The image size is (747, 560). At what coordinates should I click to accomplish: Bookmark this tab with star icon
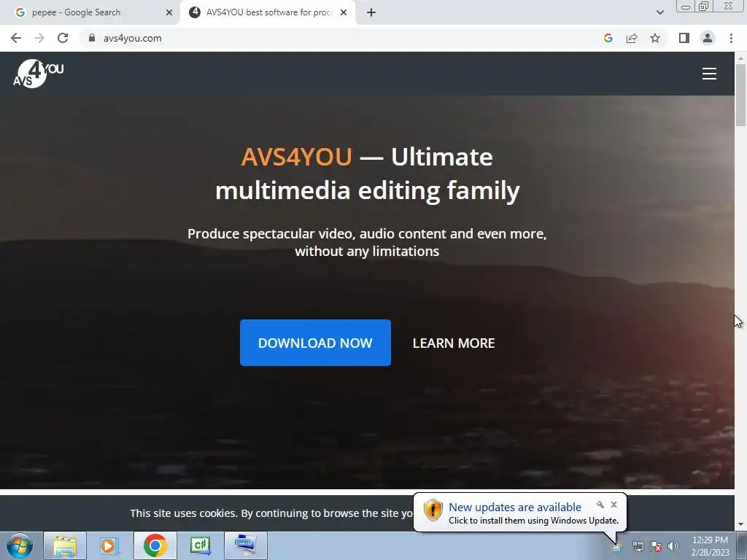tap(655, 38)
